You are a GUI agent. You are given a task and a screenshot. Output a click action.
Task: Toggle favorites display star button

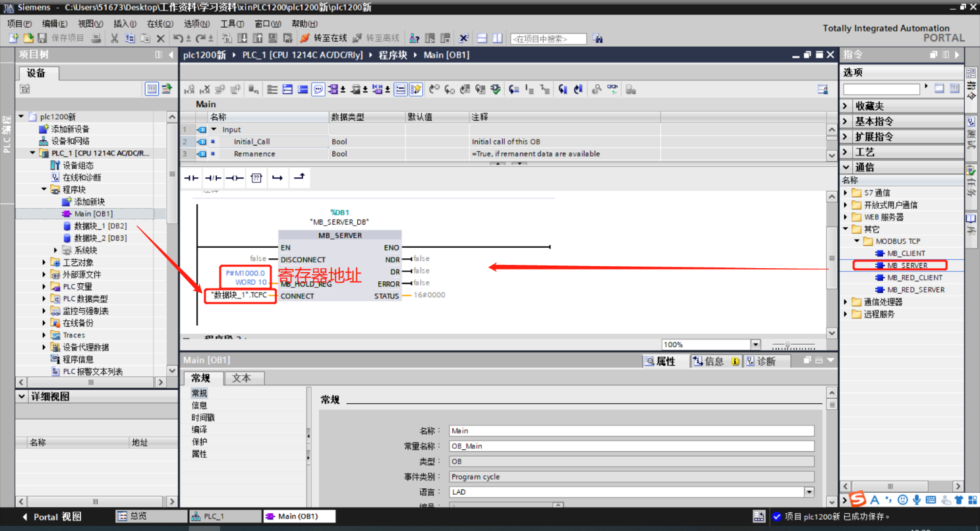[416, 89]
